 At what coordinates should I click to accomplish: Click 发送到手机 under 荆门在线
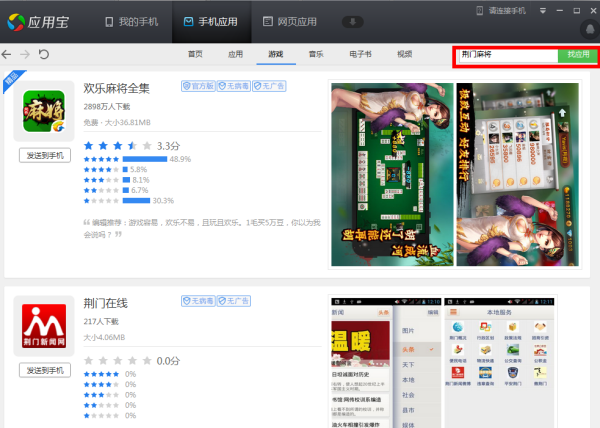(x=45, y=370)
